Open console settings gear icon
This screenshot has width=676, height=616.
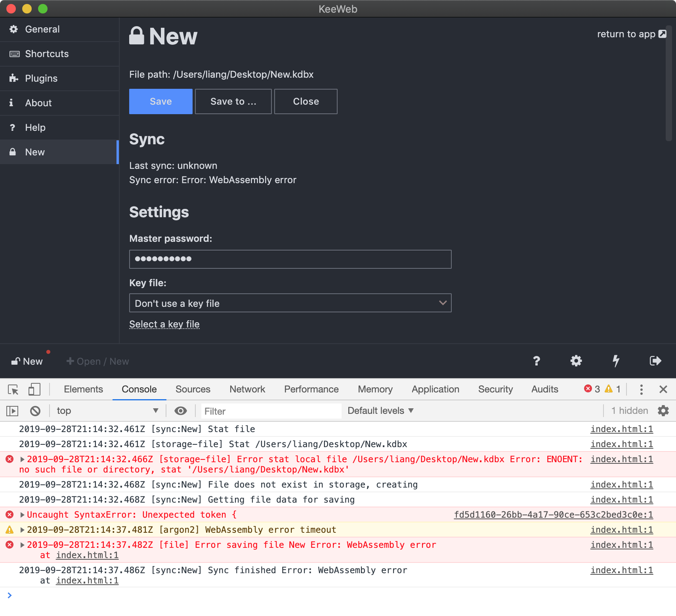pos(663,411)
